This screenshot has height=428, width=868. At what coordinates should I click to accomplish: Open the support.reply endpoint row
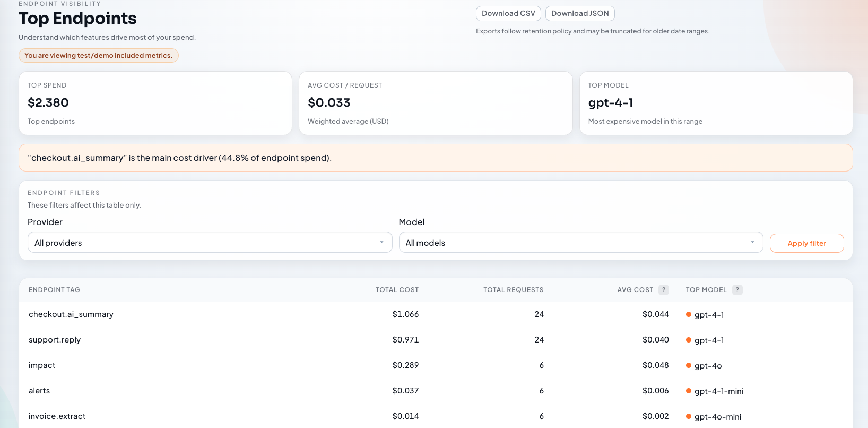pyautogui.click(x=55, y=340)
